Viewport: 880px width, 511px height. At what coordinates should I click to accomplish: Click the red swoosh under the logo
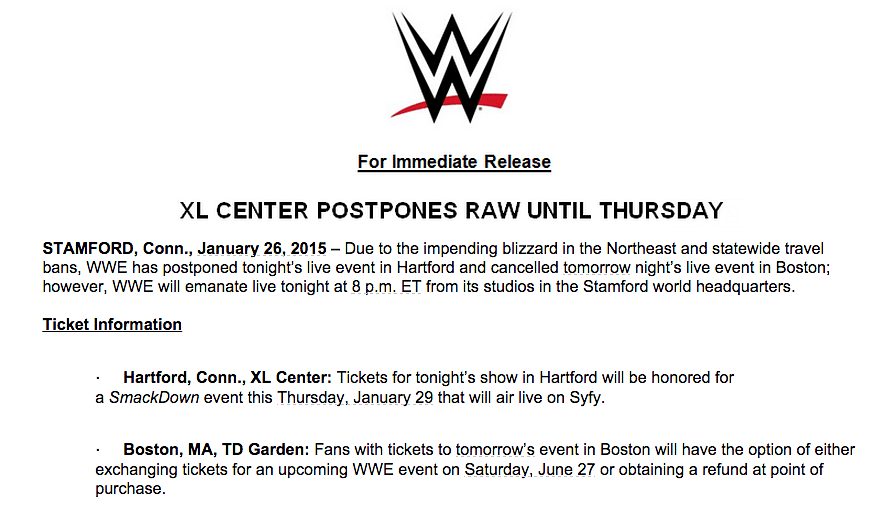click(x=449, y=104)
